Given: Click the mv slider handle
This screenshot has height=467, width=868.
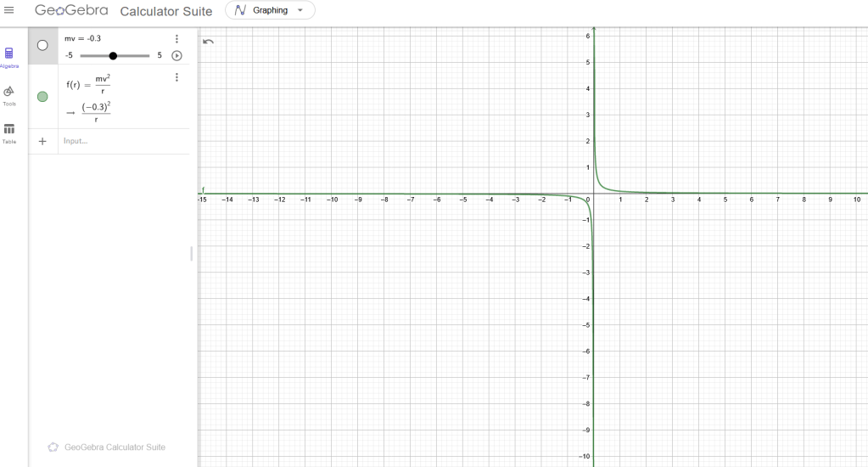Looking at the screenshot, I should coord(113,56).
